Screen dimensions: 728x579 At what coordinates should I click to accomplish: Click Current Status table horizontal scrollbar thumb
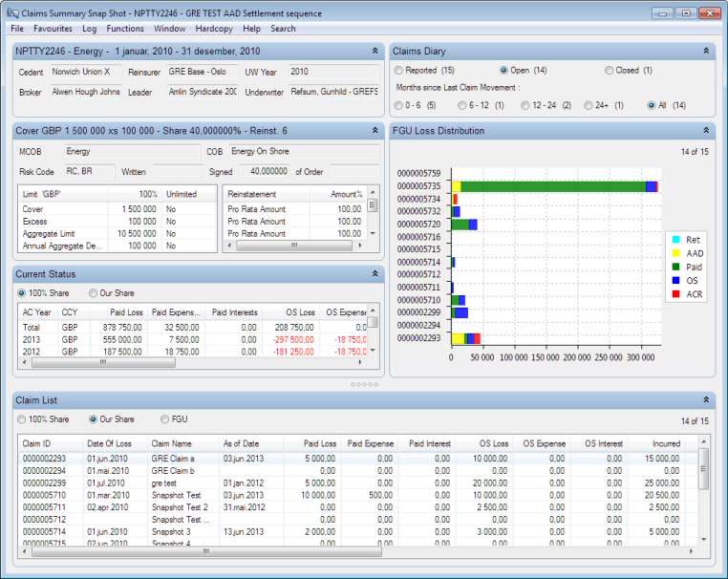103,363
